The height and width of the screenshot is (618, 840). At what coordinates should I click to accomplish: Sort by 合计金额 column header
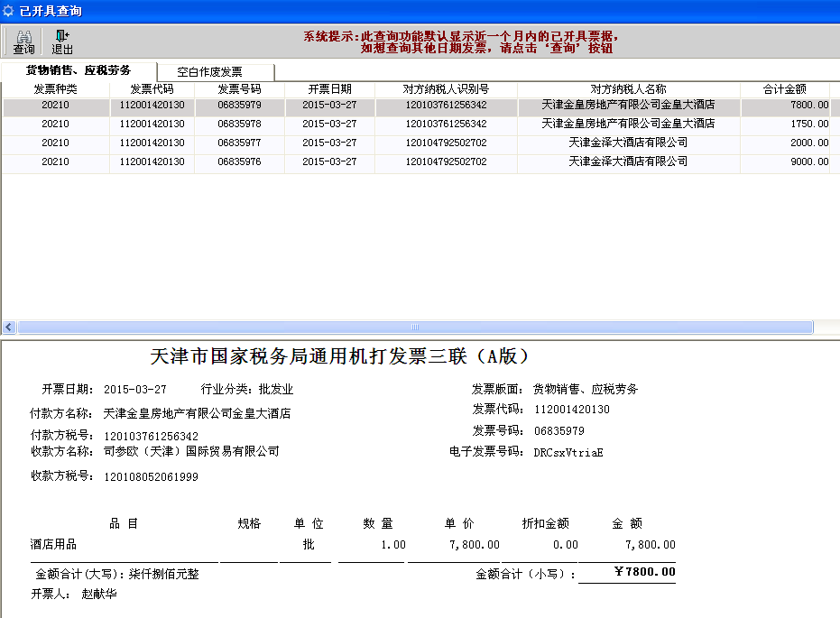pyautogui.click(x=785, y=89)
